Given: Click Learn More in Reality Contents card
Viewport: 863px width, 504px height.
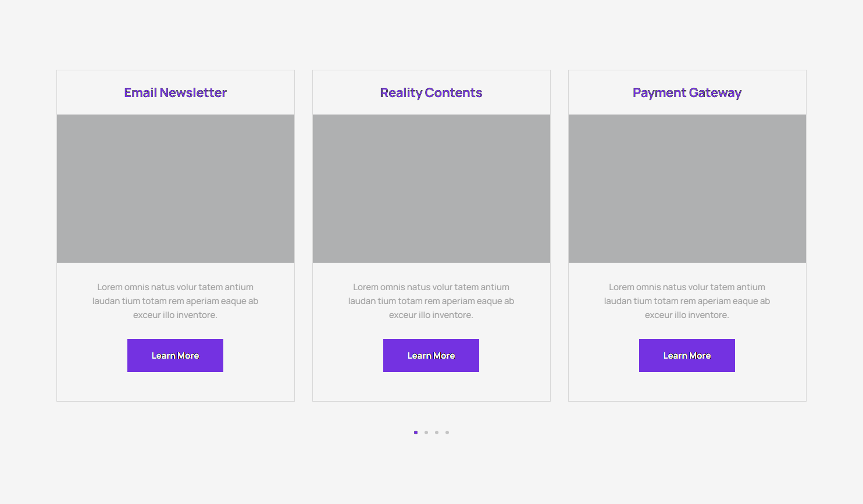Looking at the screenshot, I should click(x=431, y=356).
